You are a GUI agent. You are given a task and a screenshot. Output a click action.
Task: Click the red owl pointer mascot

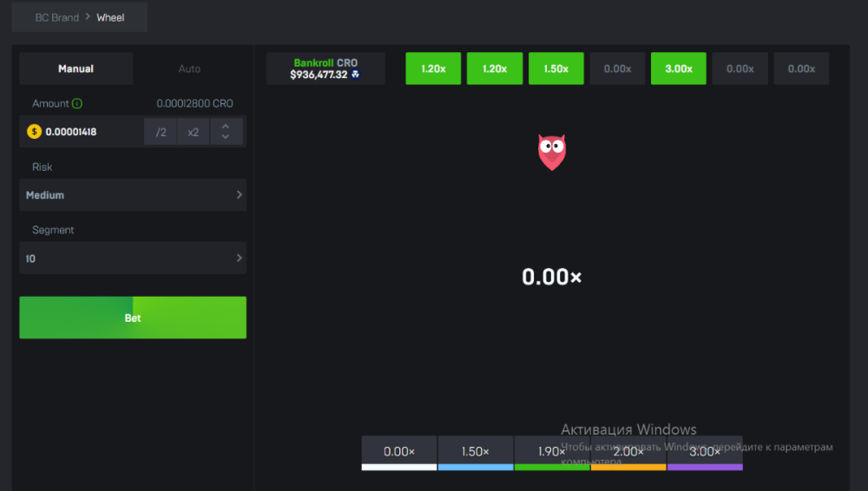551,152
